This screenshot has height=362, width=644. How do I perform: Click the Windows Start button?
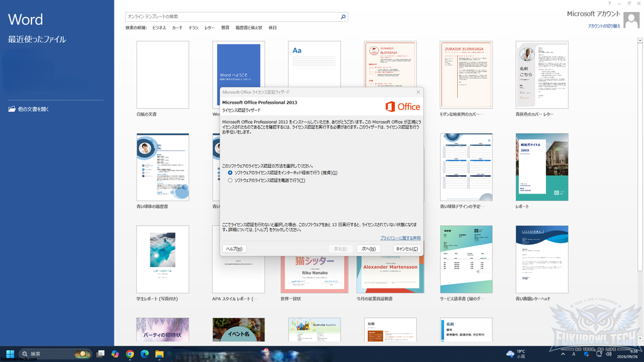(10, 354)
